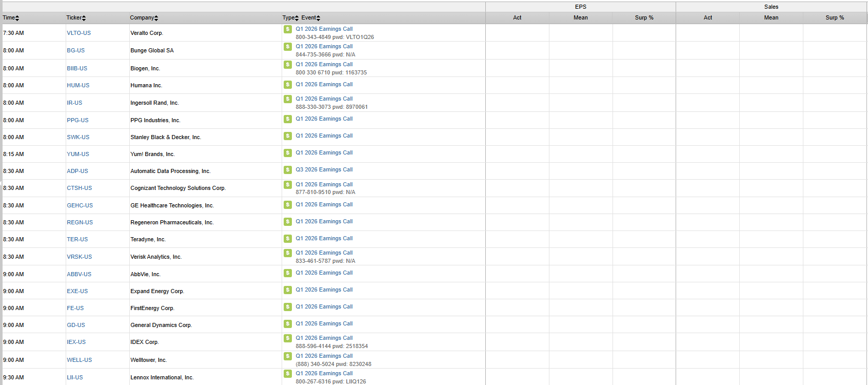Open the VLTO-US ticker link
This screenshot has height=385, width=868.
(78, 33)
